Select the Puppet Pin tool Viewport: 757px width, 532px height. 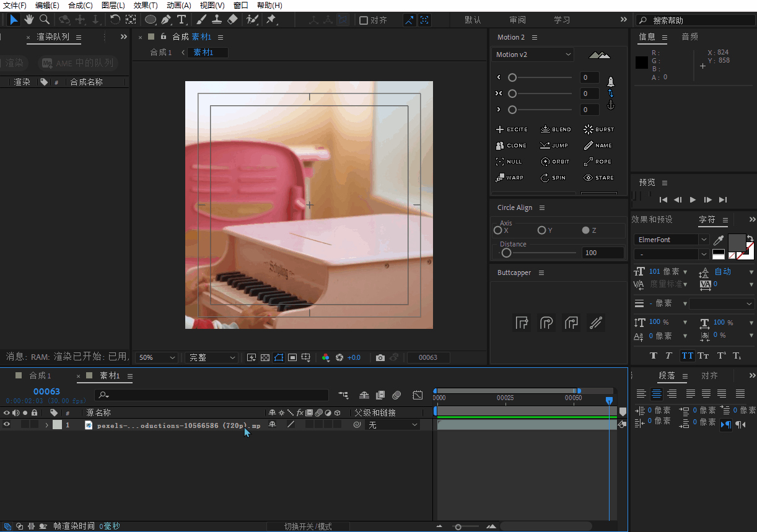271,20
